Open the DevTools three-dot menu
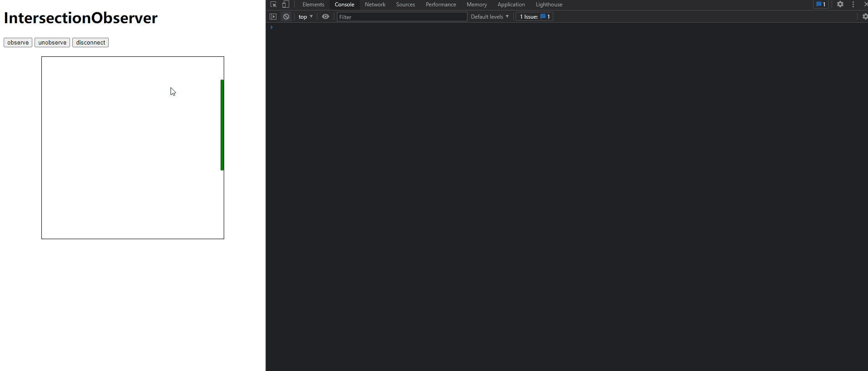The image size is (868, 371). [x=853, y=5]
